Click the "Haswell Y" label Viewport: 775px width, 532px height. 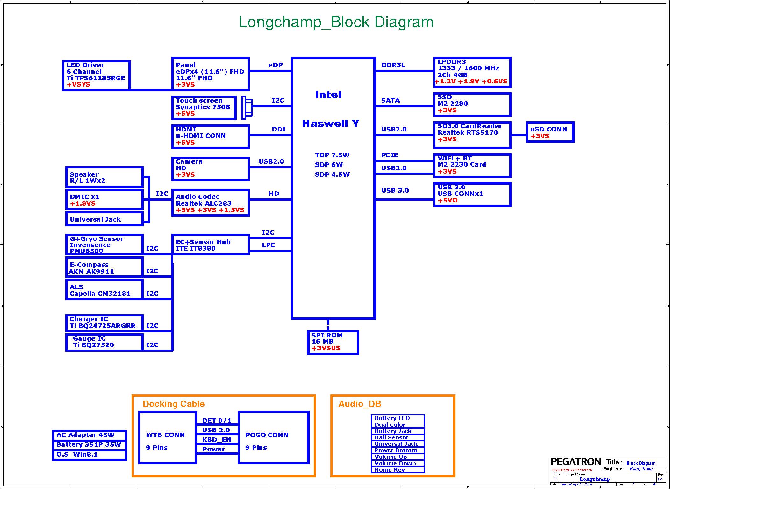[330, 123]
